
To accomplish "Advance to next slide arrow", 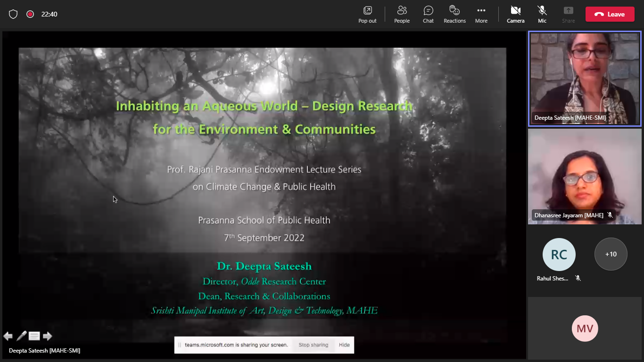I will (x=48, y=336).
